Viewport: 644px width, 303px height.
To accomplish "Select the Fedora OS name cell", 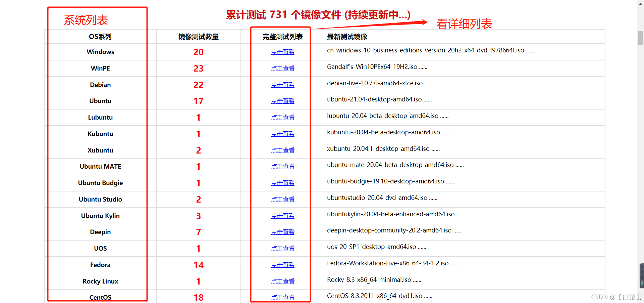I will pos(100,265).
